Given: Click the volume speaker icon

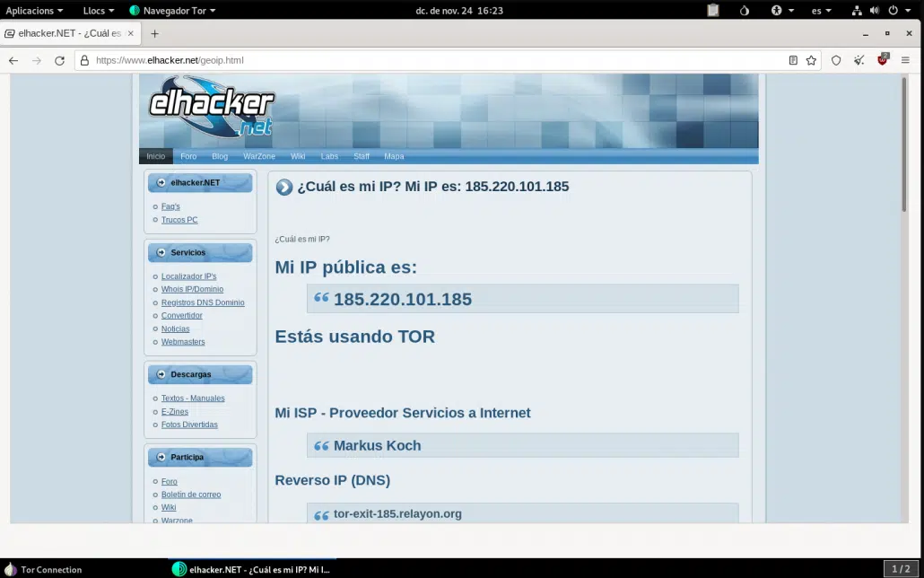Looking at the screenshot, I should (x=875, y=11).
